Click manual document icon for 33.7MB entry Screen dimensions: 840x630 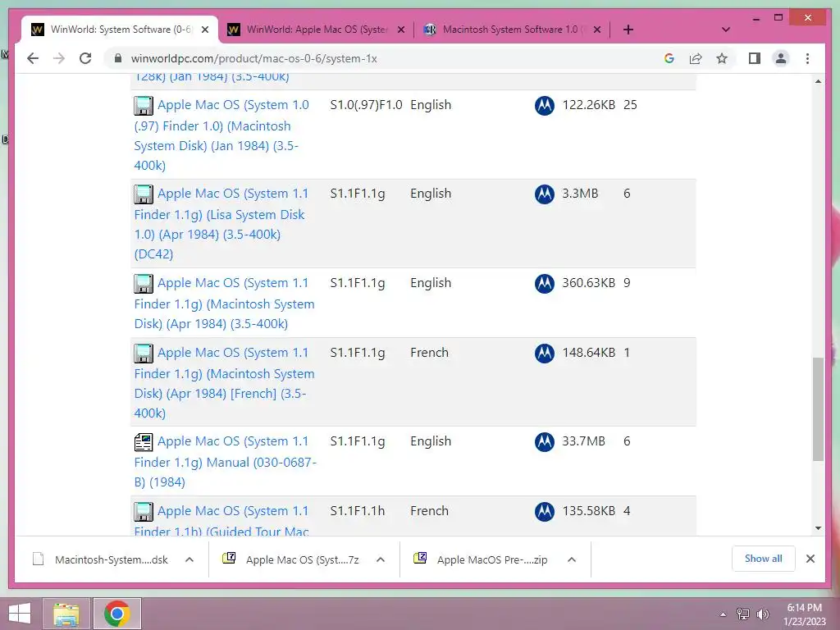[143, 442]
